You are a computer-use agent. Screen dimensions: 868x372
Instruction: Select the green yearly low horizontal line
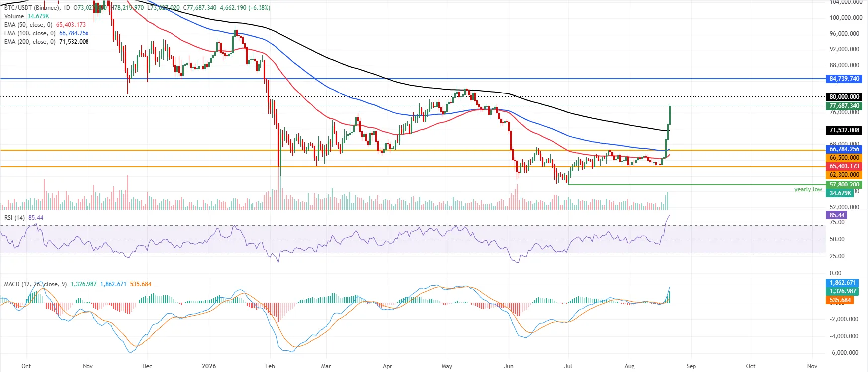(x=696, y=185)
